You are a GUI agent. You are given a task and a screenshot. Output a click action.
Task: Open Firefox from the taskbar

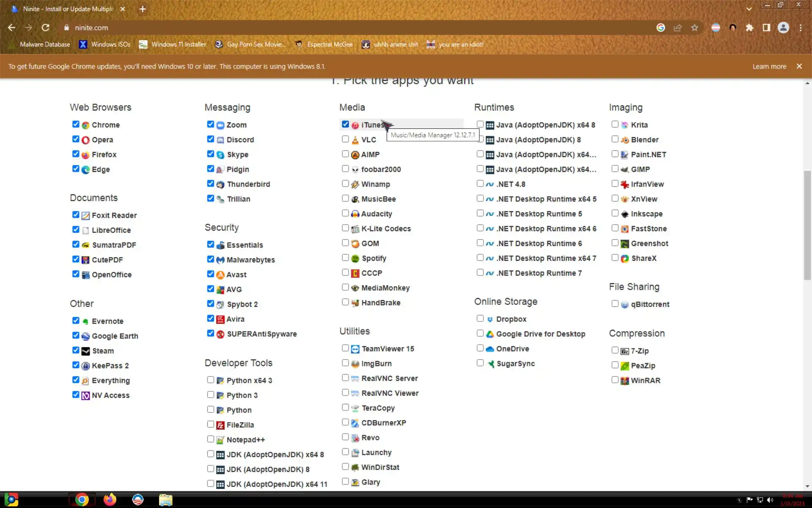click(110, 500)
